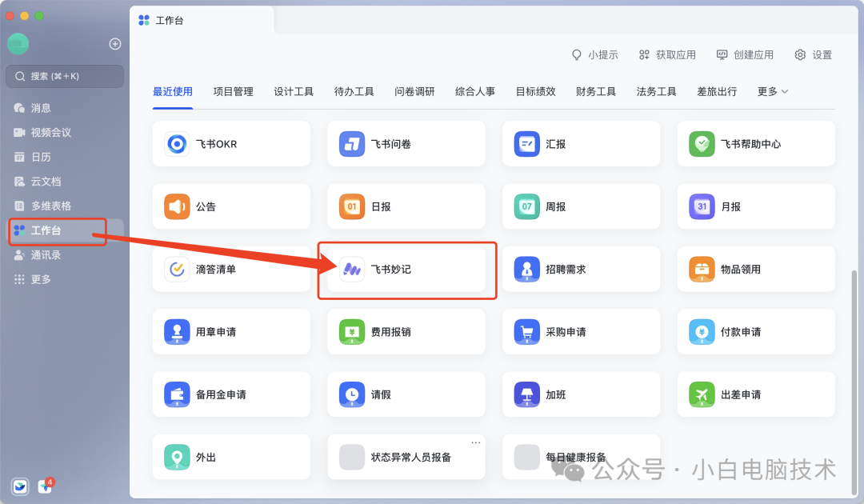Open 多维表格 in the sidebar
Viewport: 864px width, 504px height.
coord(65,206)
